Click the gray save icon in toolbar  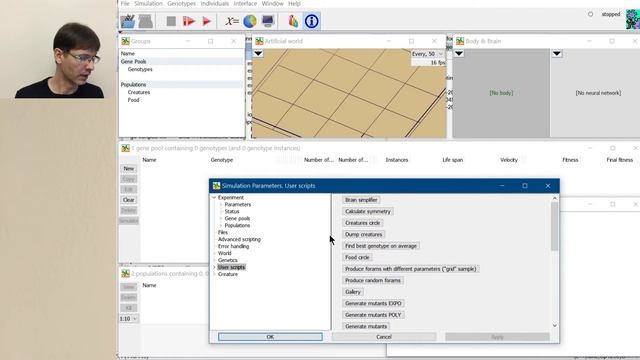[x=146, y=21]
